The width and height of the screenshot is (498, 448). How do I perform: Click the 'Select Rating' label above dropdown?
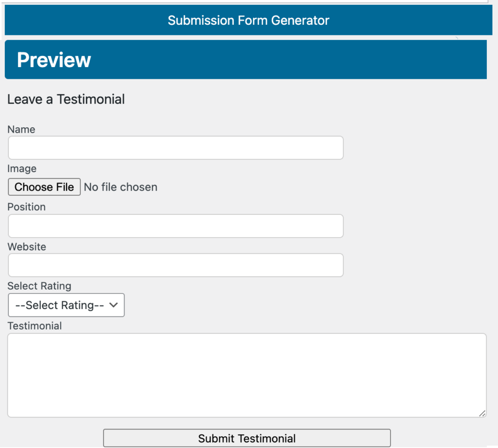(39, 286)
